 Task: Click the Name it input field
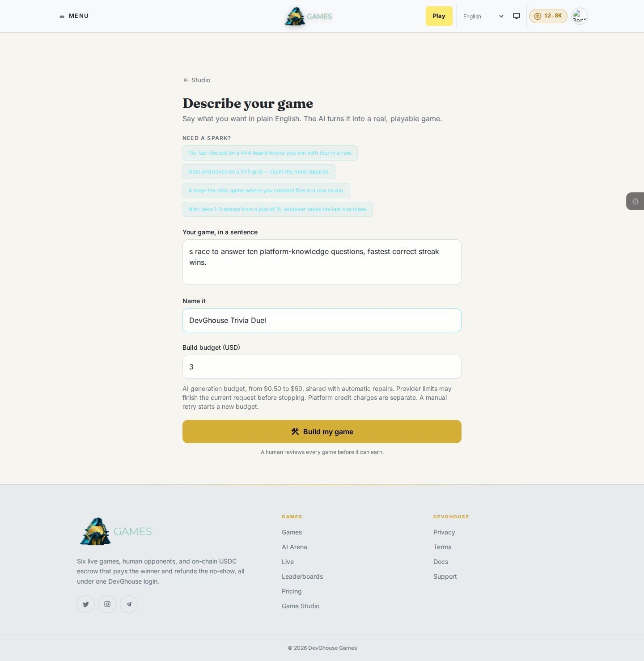click(x=322, y=320)
